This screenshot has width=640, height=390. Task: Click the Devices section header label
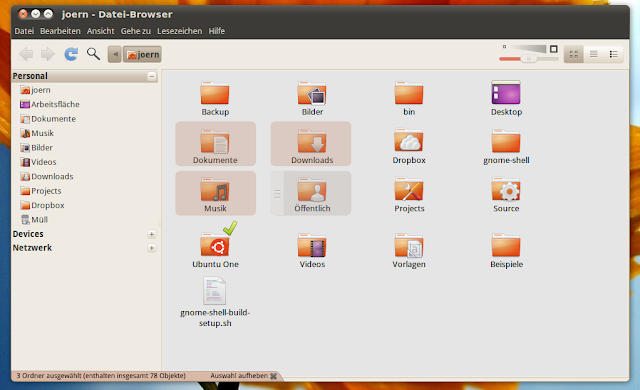28,234
